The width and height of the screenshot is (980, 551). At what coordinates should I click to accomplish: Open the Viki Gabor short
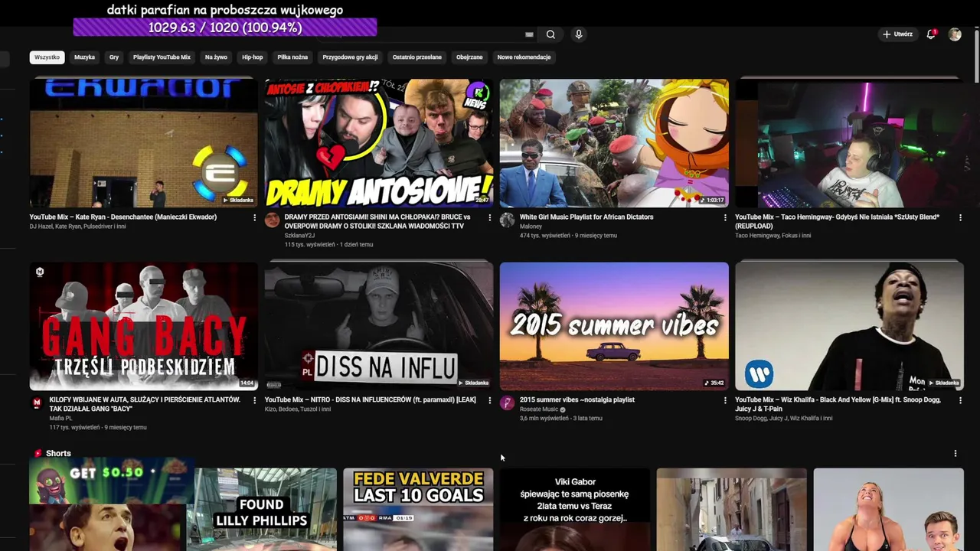click(575, 510)
